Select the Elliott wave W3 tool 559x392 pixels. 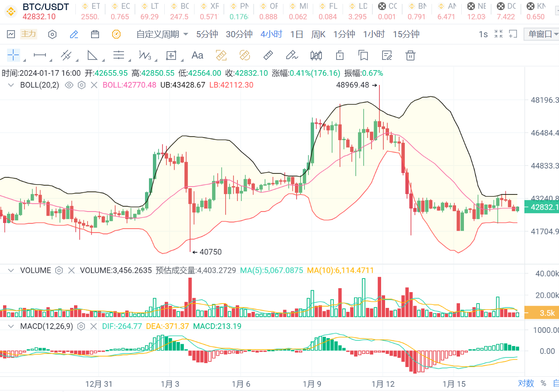click(x=145, y=55)
